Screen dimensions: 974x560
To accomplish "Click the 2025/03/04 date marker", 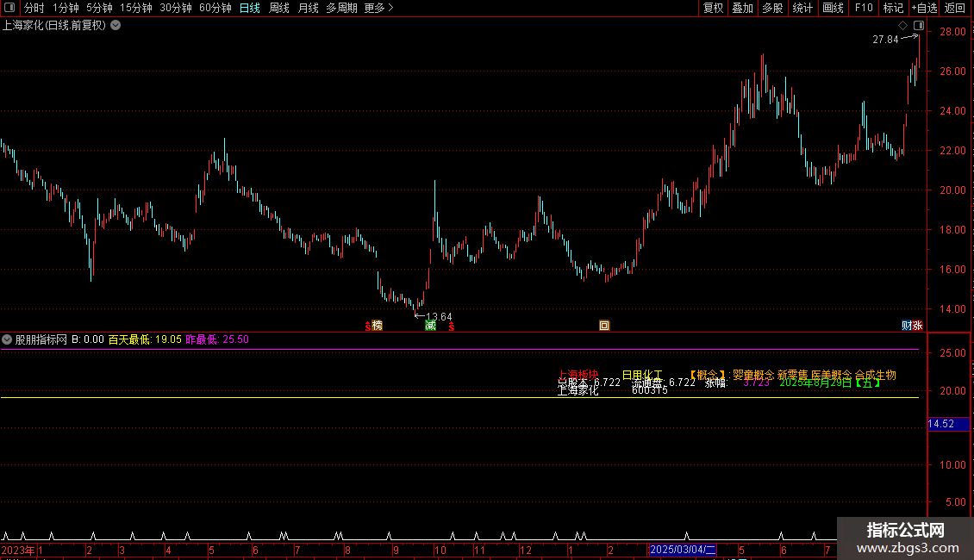I will click(x=683, y=550).
